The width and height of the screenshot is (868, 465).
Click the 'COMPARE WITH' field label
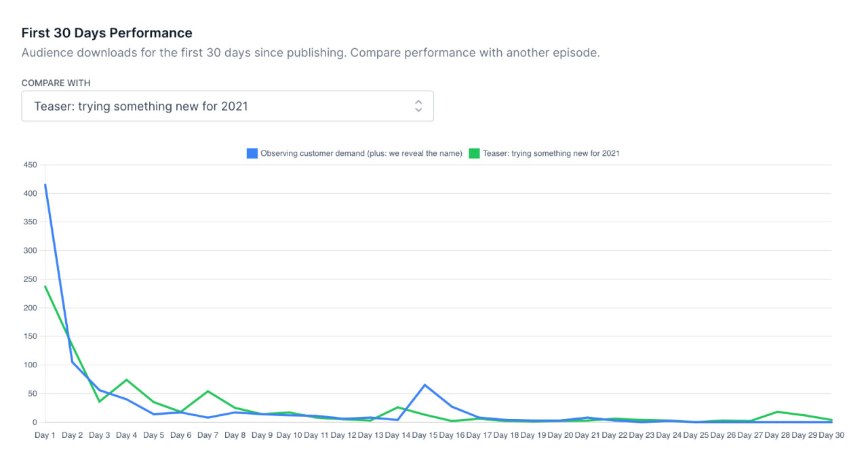coord(56,83)
